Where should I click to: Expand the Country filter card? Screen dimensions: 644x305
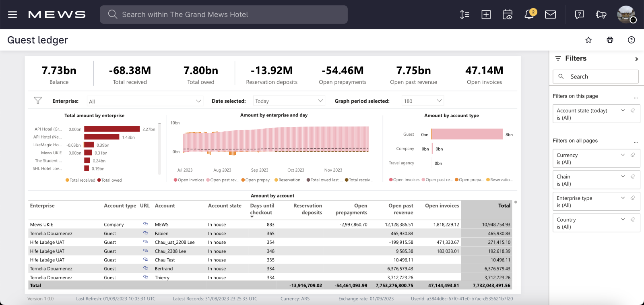pos(623,220)
